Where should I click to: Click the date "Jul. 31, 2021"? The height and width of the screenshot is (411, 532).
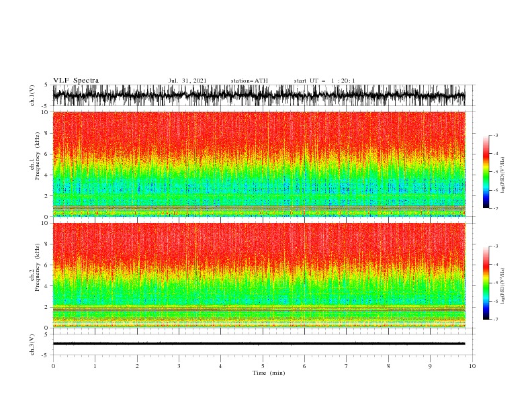tap(187, 81)
